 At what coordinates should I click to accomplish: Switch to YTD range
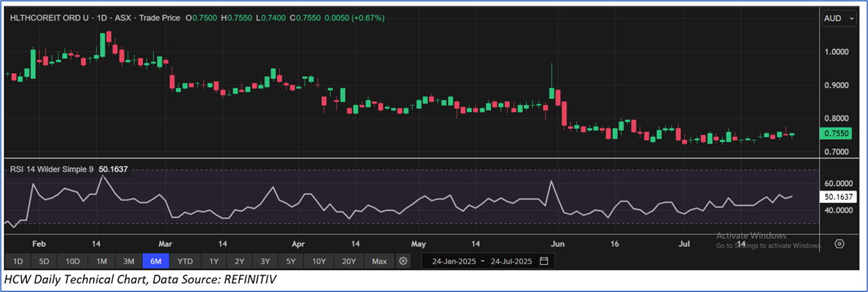click(185, 261)
